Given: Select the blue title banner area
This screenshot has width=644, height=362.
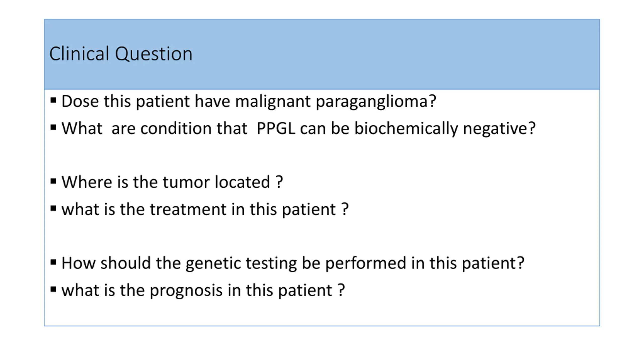Looking at the screenshot, I should click(322, 54).
